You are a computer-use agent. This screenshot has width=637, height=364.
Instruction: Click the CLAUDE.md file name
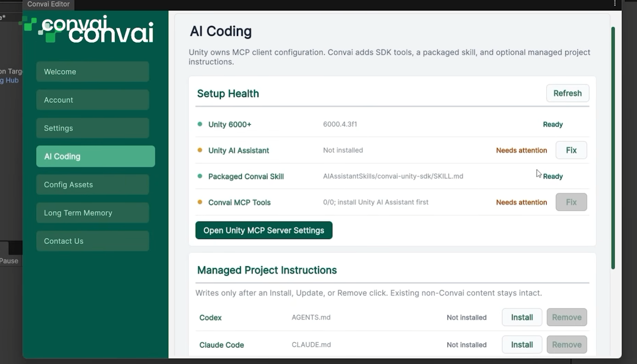[311, 345]
